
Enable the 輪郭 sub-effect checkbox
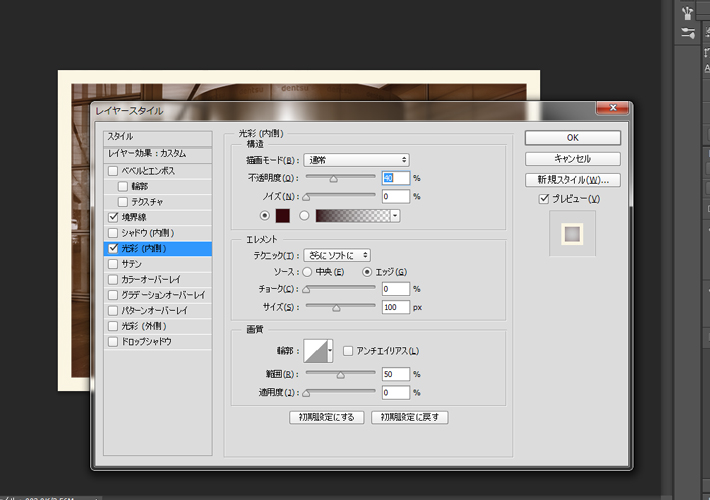(123, 186)
